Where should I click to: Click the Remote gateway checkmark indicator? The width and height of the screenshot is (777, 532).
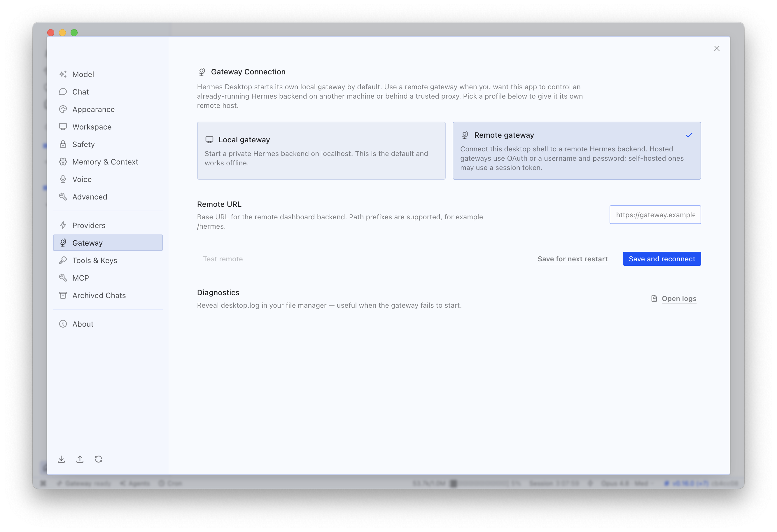coord(689,135)
